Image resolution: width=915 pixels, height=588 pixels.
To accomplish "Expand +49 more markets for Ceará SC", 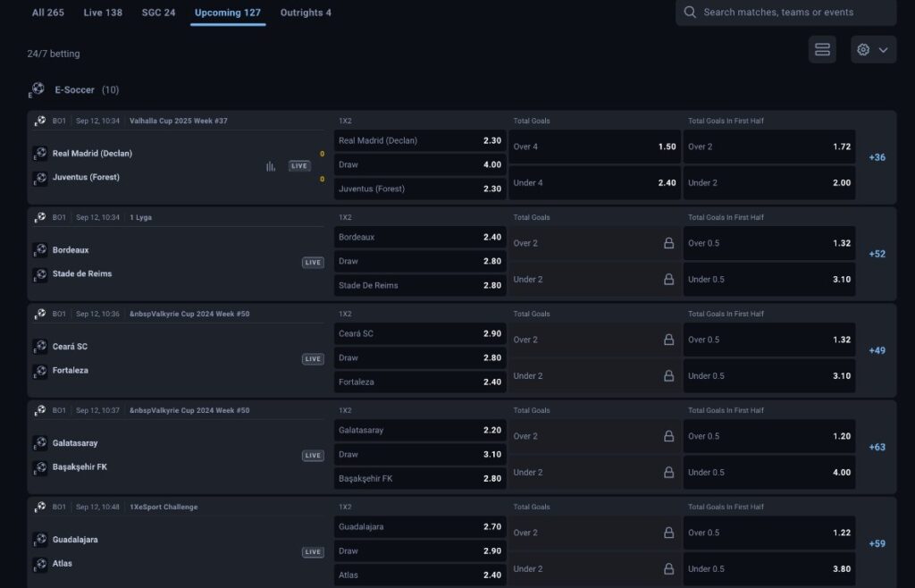I will point(877,350).
